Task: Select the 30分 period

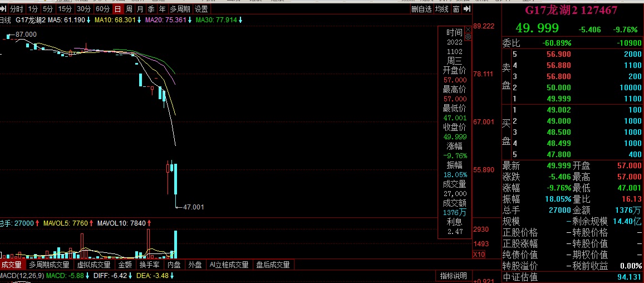Action: pyautogui.click(x=84, y=9)
